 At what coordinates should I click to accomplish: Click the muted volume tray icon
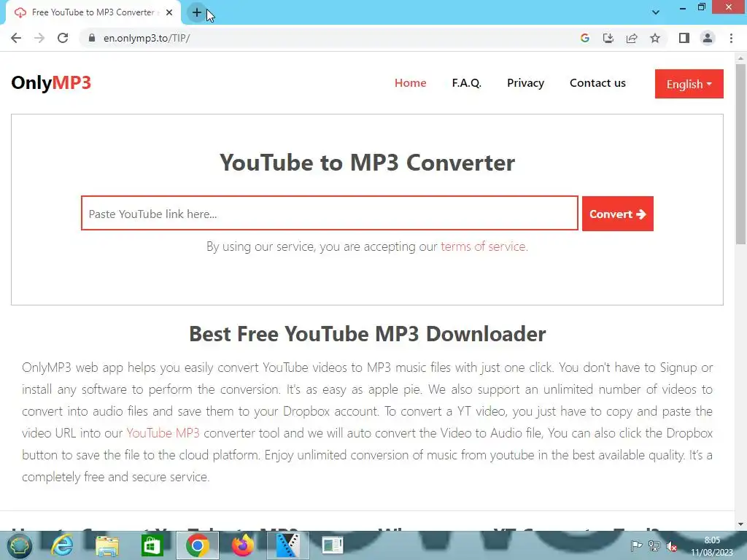tap(672, 546)
